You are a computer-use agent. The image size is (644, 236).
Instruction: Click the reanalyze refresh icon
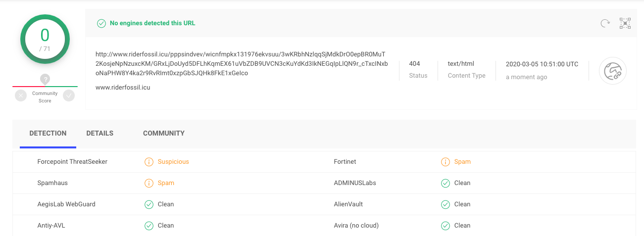[605, 23]
